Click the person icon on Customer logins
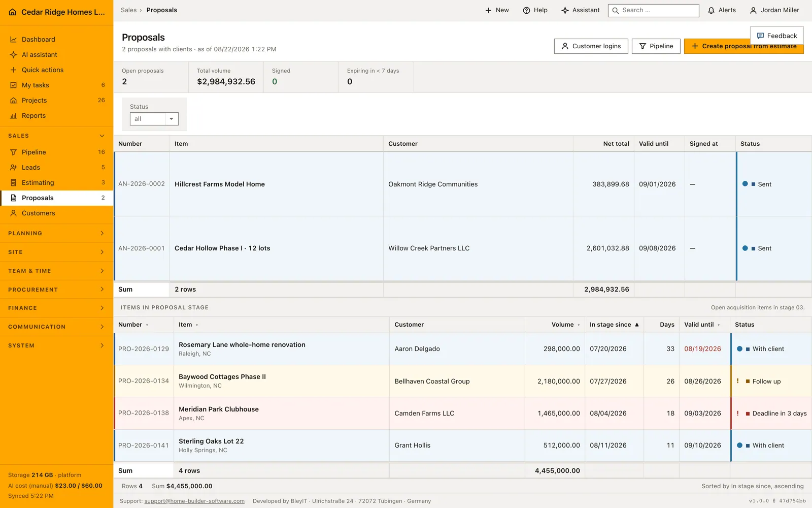Screen dimensions: 812x508 tap(565, 46)
